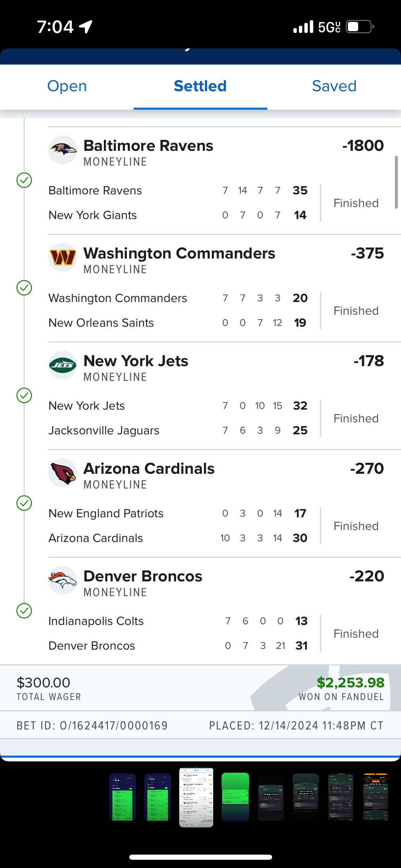Tap the $2,253.98 won amount
The height and width of the screenshot is (868, 401).
pyautogui.click(x=350, y=683)
